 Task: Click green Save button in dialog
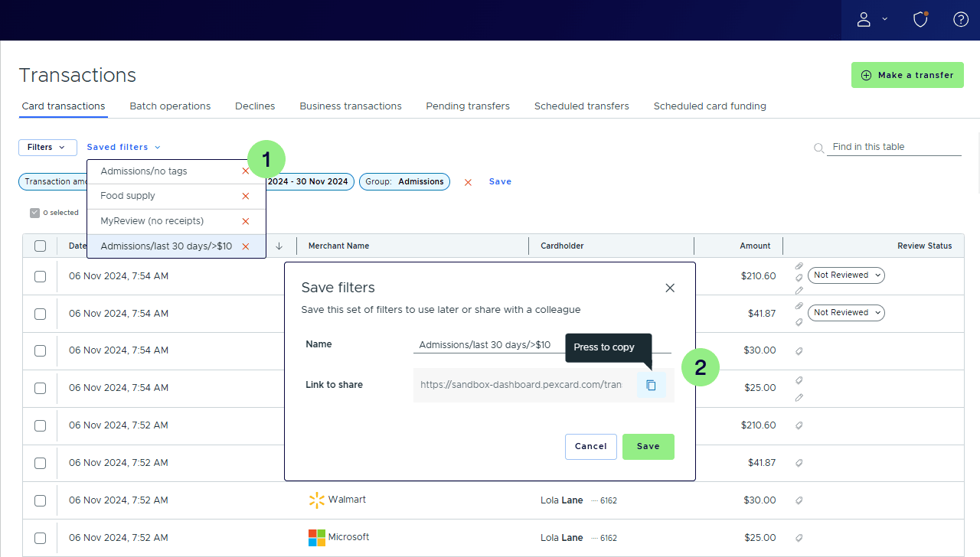point(648,447)
